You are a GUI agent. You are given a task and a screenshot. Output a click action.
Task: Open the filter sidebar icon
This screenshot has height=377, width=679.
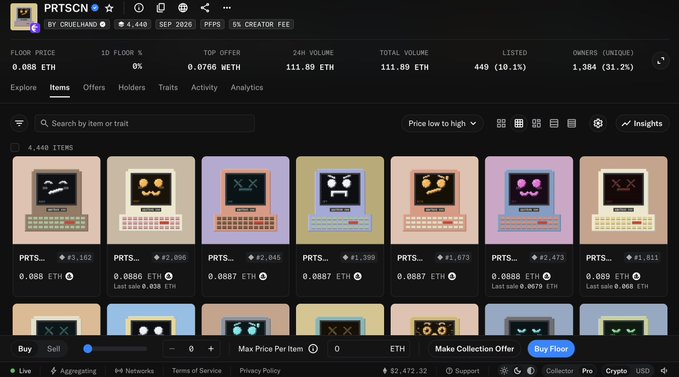(x=19, y=123)
